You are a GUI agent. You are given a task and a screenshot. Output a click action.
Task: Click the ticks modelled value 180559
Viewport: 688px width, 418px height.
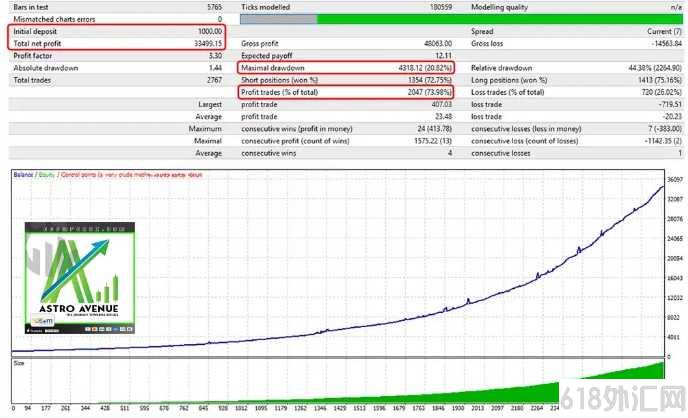tap(441, 7)
